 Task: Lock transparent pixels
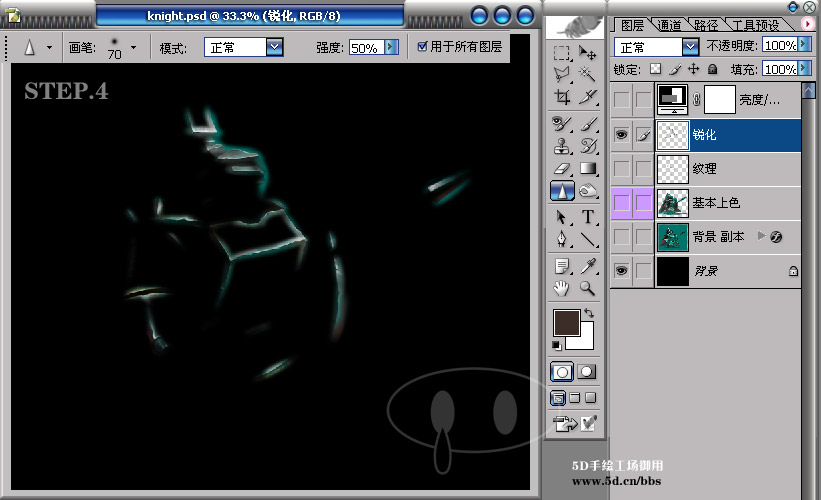[655, 69]
